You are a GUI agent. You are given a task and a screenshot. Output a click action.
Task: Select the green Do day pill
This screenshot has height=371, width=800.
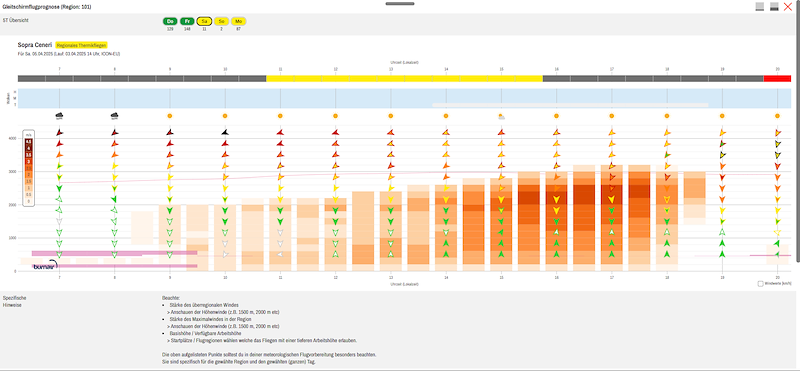(x=170, y=21)
